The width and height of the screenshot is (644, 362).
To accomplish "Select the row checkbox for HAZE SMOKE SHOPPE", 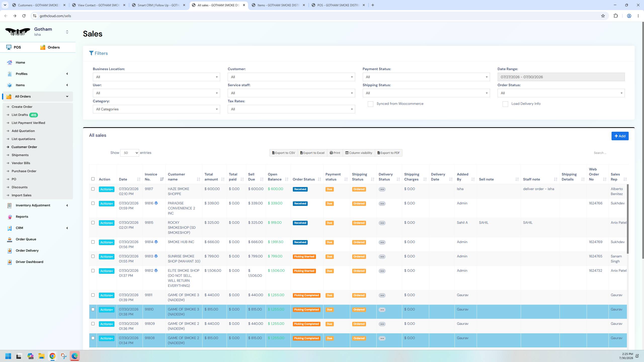I will pyautogui.click(x=93, y=189).
